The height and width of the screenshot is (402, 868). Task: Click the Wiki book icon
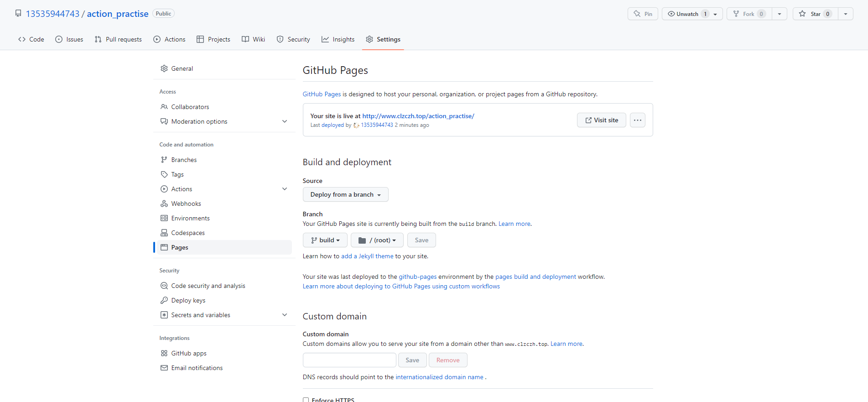pos(245,39)
